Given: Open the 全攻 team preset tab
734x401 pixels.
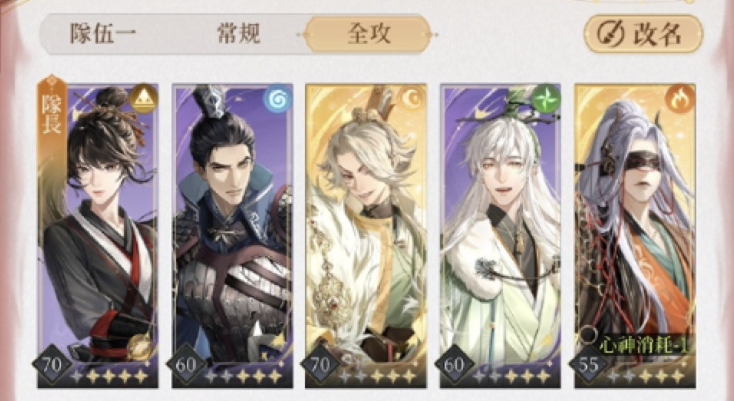Looking at the screenshot, I should pyautogui.click(x=368, y=34).
